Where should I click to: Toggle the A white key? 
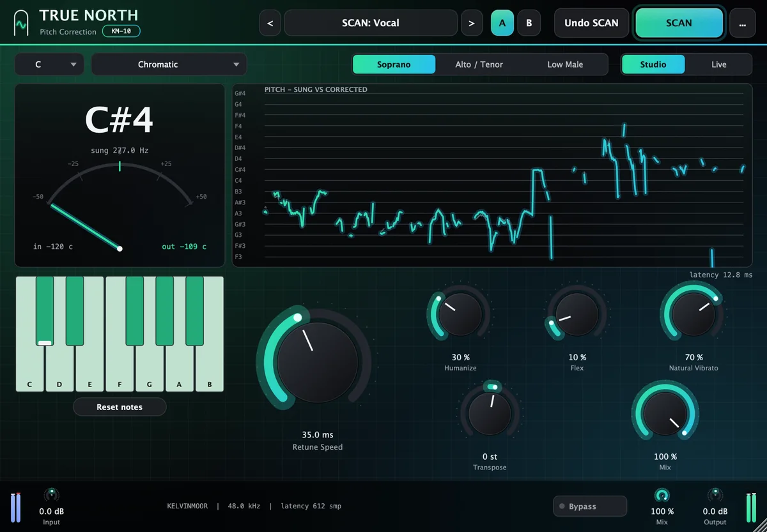tap(180, 370)
